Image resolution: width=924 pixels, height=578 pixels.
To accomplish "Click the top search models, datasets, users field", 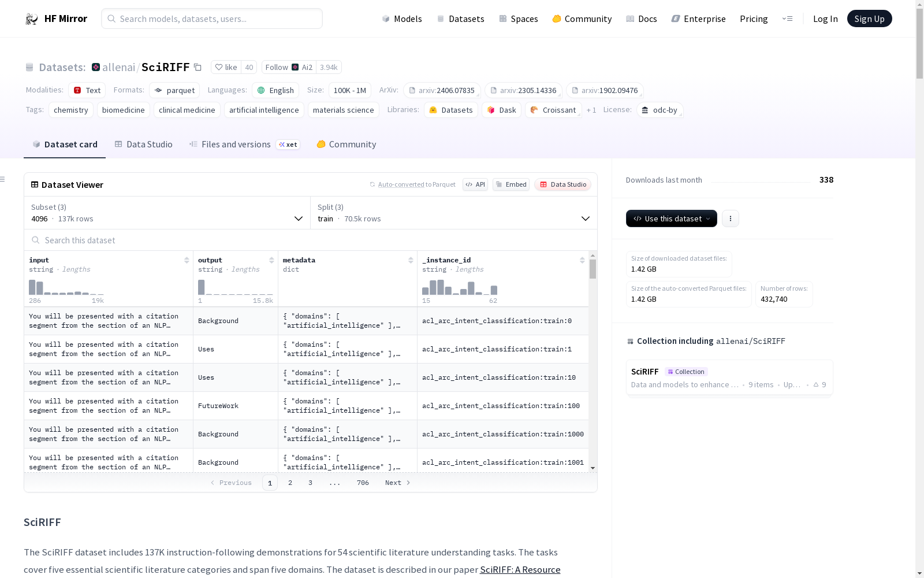I will coord(212,18).
